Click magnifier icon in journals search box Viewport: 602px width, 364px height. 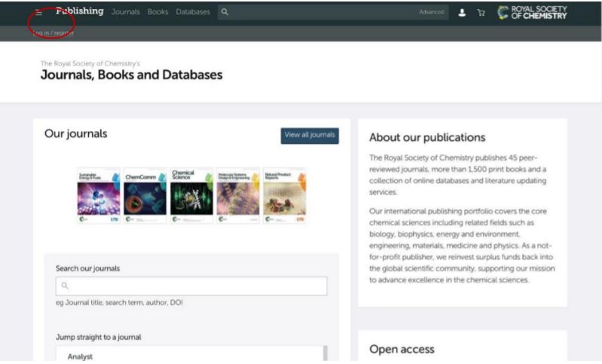pyautogui.click(x=65, y=286)
